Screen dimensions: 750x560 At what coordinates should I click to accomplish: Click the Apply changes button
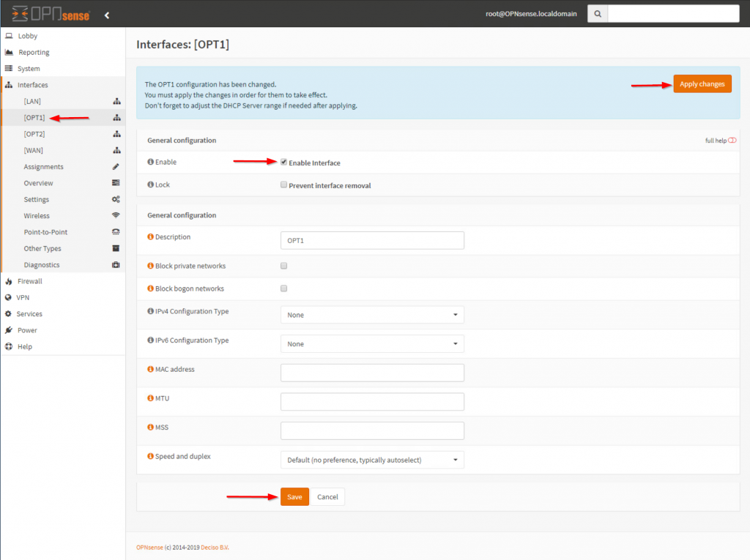tap(702, 84)
